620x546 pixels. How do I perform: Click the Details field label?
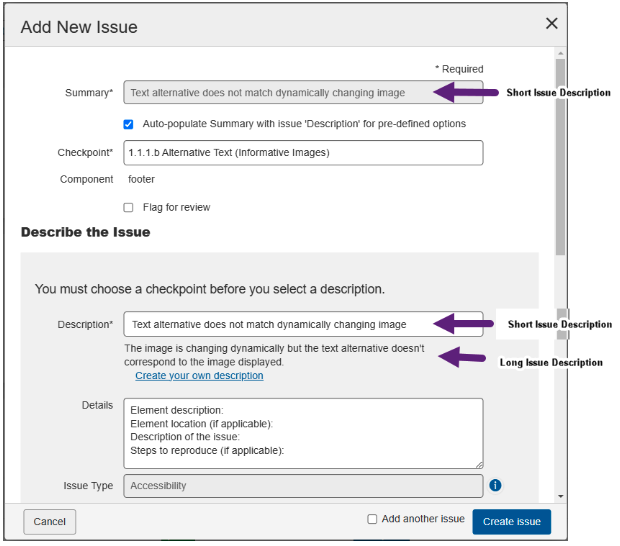point(97,405)
